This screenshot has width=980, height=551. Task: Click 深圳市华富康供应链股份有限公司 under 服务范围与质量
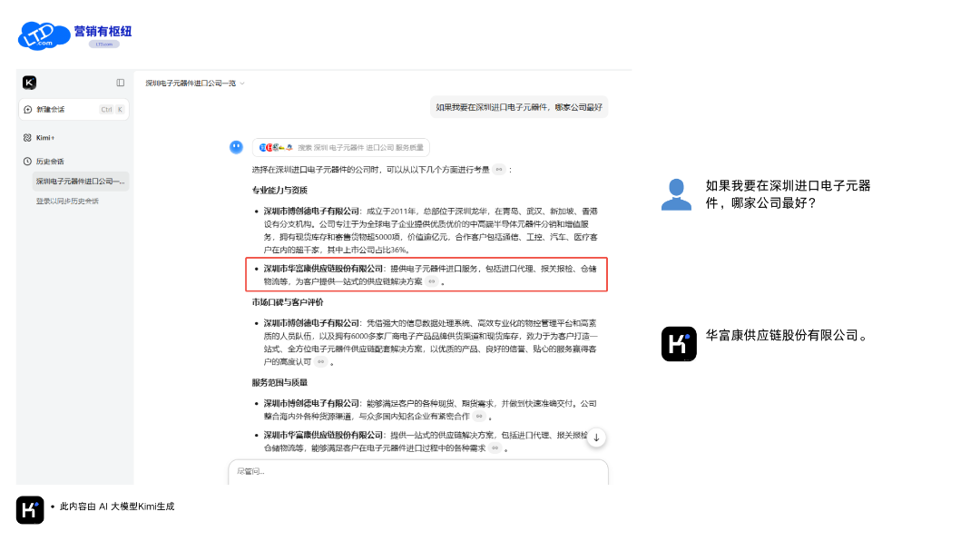pyautogui.click(x=323, y=436)
